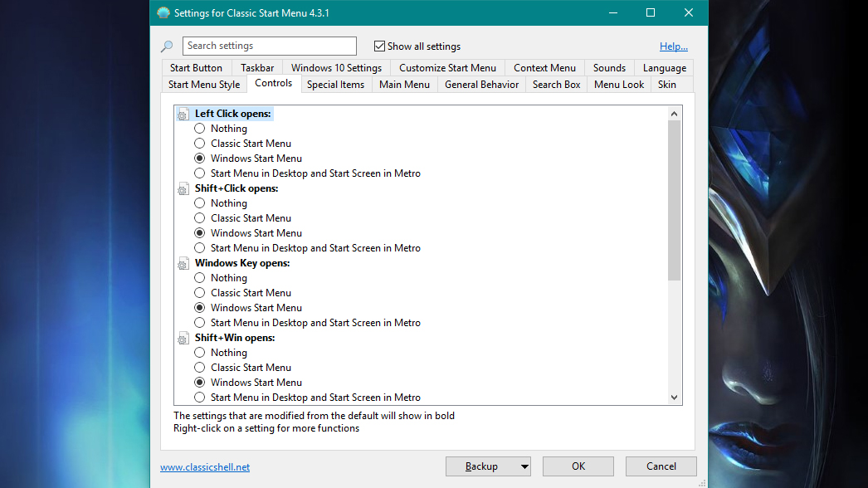Open the Sounds tab

point(609,67)
